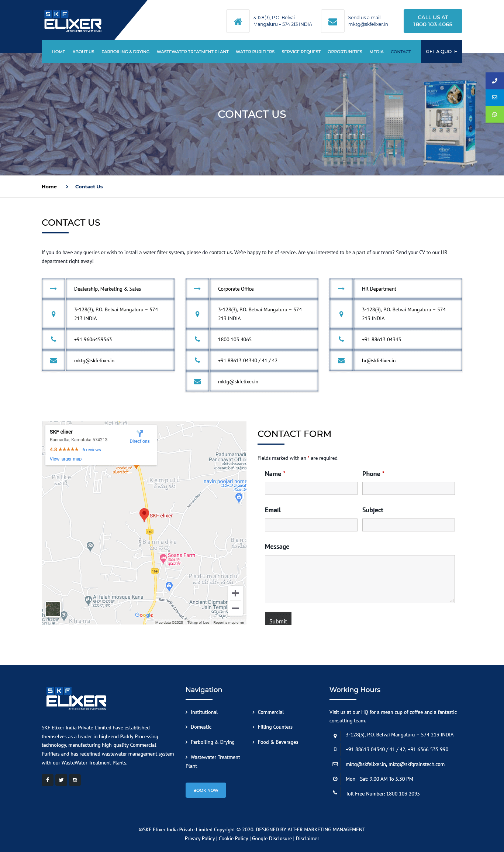Screen dimensions: 504x852
Task: Open Commercial footer navigation link
Action: (x=271, y=712)
